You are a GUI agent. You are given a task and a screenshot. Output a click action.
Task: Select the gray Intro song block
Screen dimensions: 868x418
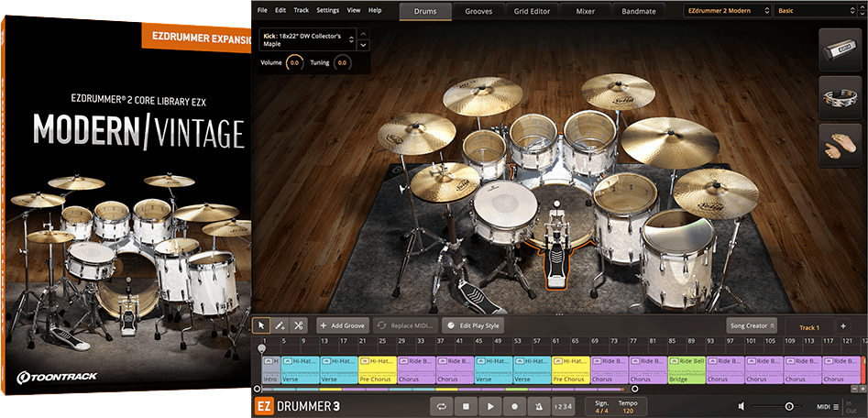[x=270, y=369]
